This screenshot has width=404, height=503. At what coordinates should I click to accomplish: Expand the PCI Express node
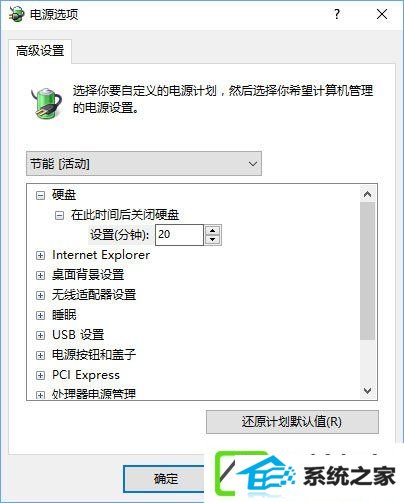(x=40, y=376)
